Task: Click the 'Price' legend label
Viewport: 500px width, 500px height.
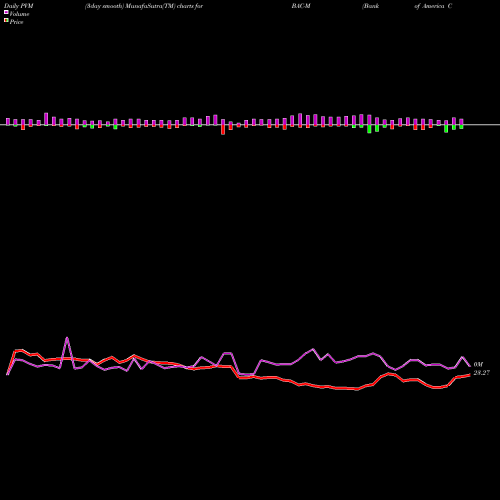Action: pyautogui.click(x=16, y=22)
